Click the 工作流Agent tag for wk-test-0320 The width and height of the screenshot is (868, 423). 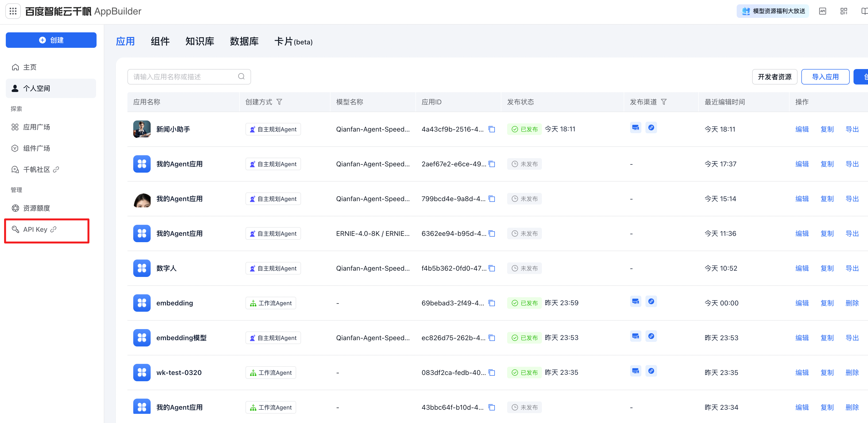[271, 373]
